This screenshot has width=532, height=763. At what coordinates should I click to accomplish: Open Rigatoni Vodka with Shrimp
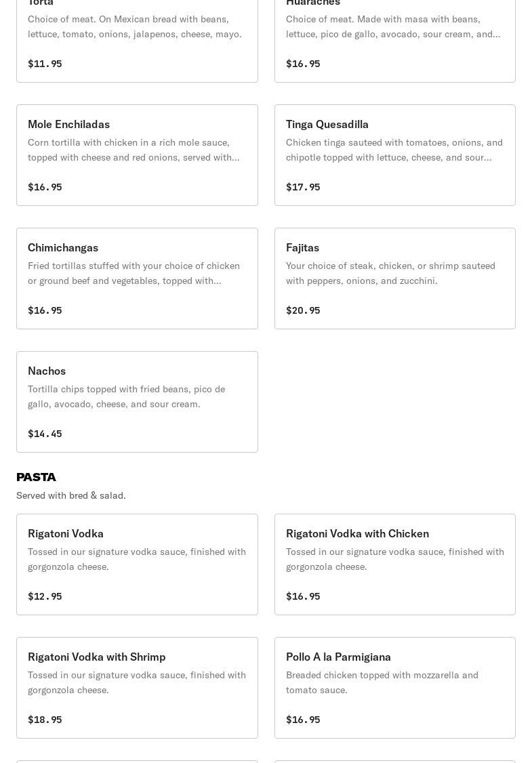(96, 657)
